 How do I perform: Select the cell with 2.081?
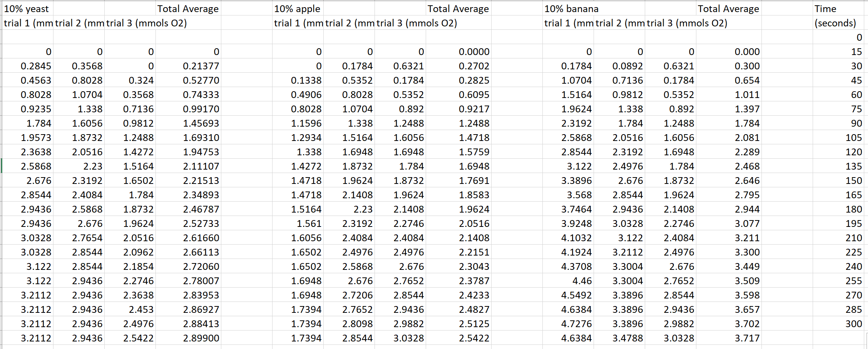click(x=729, y=138)
